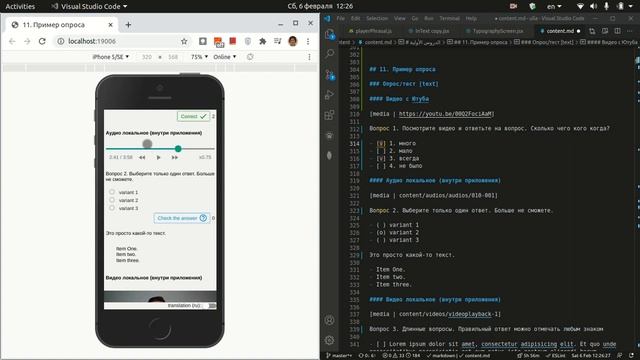Open Source Control view in activity bar
The image size is (640, 360).
[x=330, y=74]
